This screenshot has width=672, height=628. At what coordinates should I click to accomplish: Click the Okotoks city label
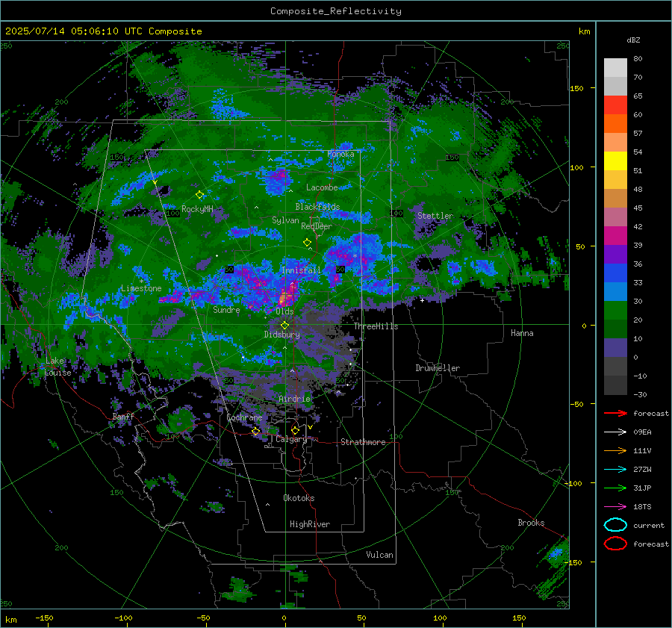[x=299, y=498]
